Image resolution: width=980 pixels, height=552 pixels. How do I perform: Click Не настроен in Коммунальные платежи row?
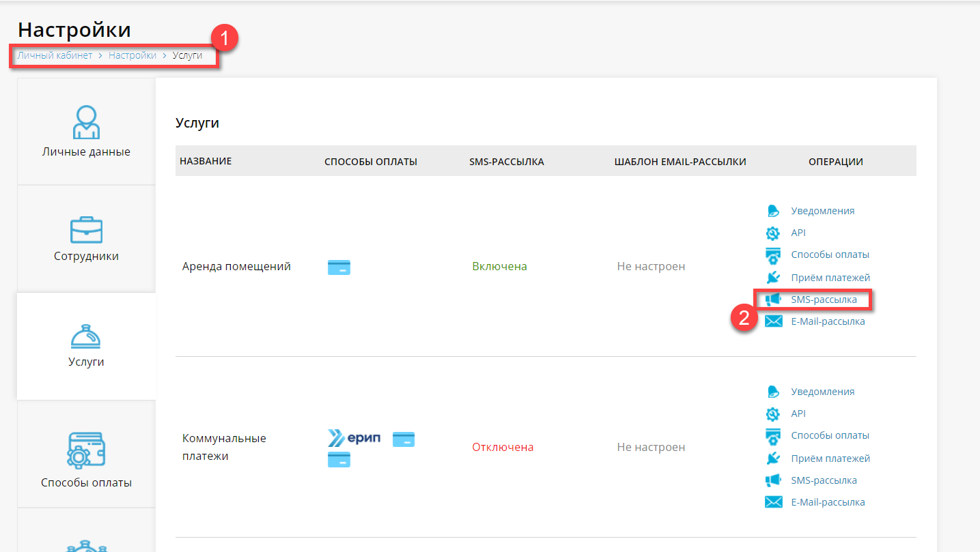651,448
